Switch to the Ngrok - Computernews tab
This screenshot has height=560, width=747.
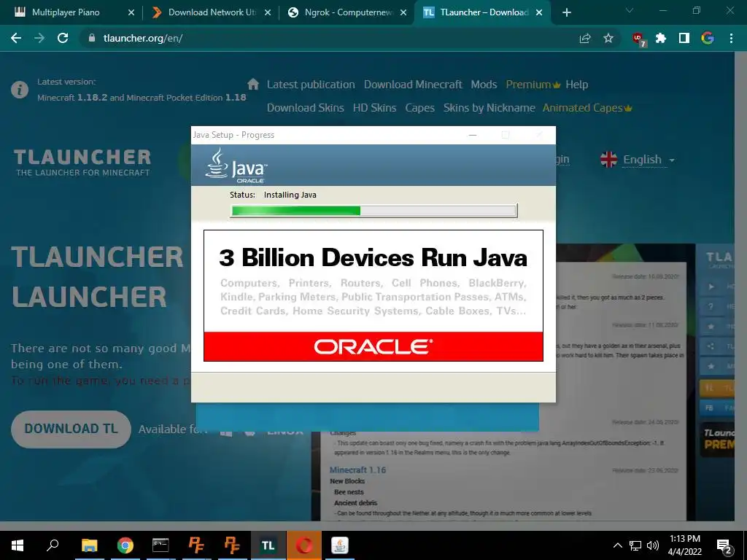(348, 12)
